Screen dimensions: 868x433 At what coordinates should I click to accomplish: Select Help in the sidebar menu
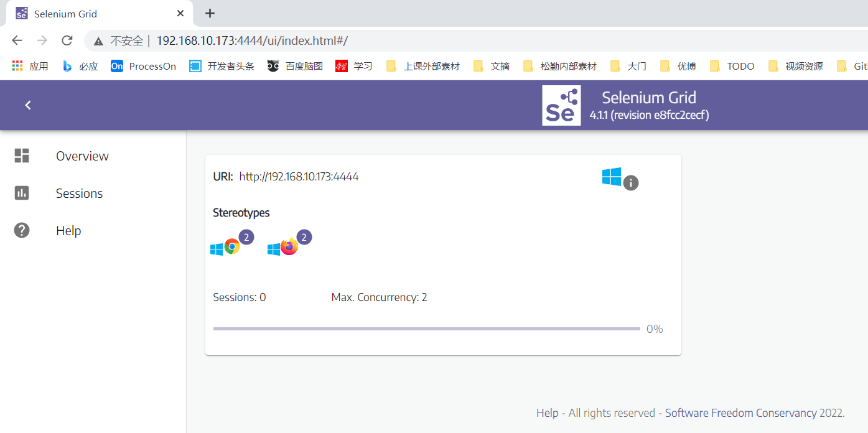(68, 231)
